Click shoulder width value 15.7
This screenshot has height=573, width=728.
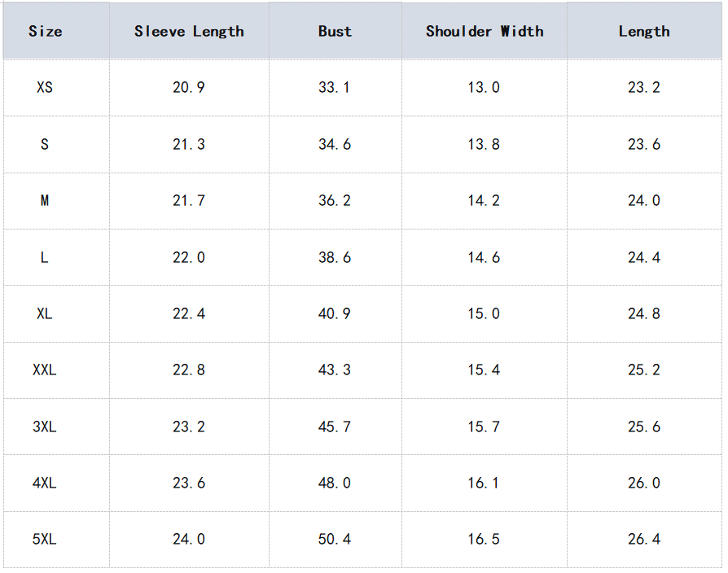click(484, 426)
